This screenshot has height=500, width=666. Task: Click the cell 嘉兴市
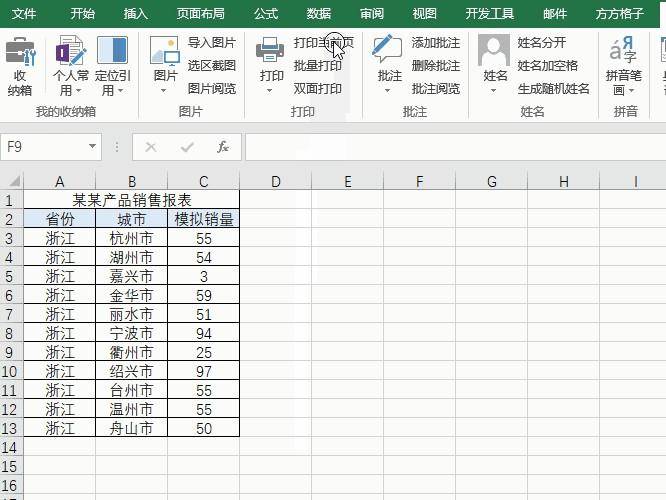tap(132, 276)
